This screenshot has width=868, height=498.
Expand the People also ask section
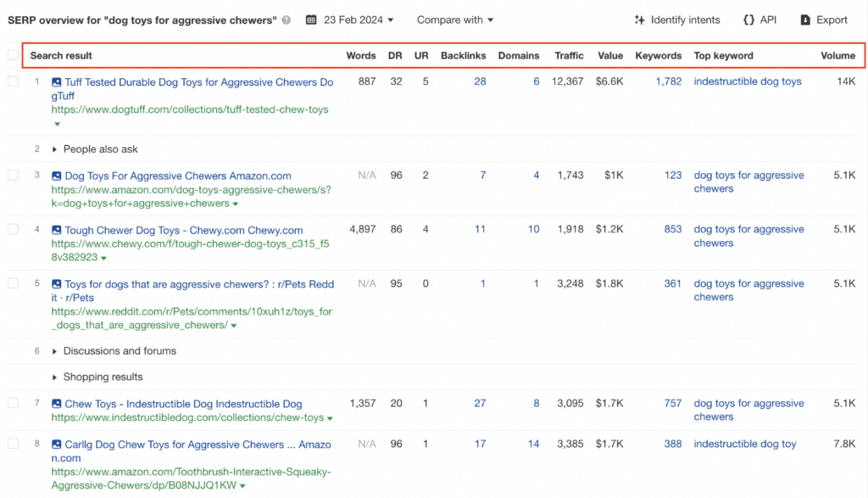tap(53, 148)
